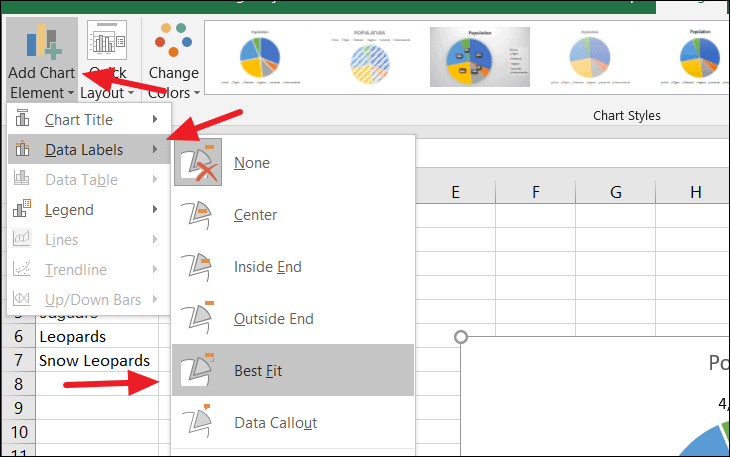730x457 pixels.
Task: Click the Center data labels icon
Action: [x=197, y=215]
